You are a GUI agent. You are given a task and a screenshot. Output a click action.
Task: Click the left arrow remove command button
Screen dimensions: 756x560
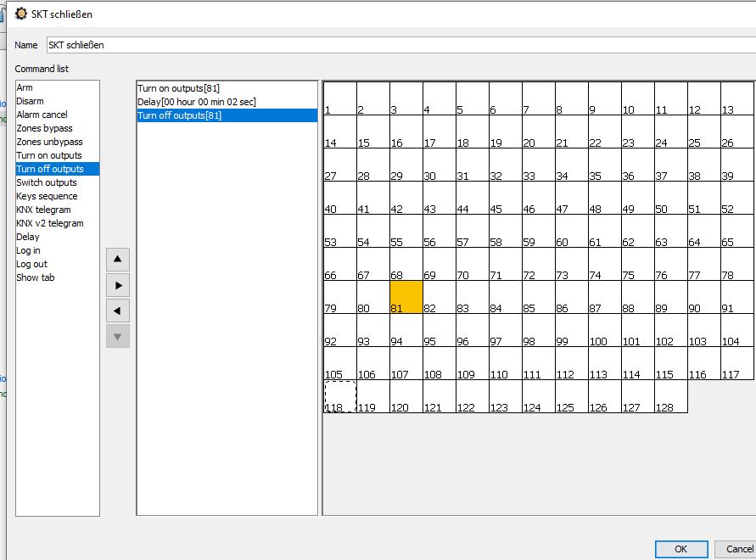coord(118,311)
